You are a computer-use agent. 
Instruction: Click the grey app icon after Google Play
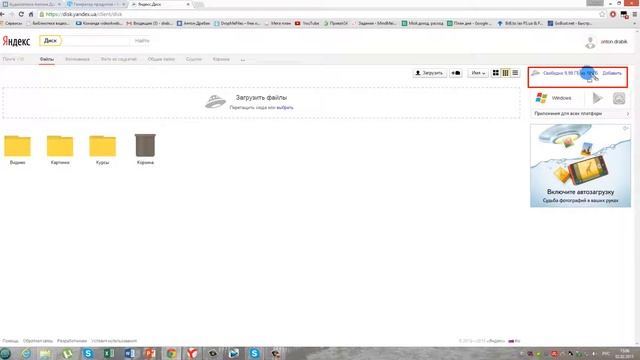click(619, 98)
